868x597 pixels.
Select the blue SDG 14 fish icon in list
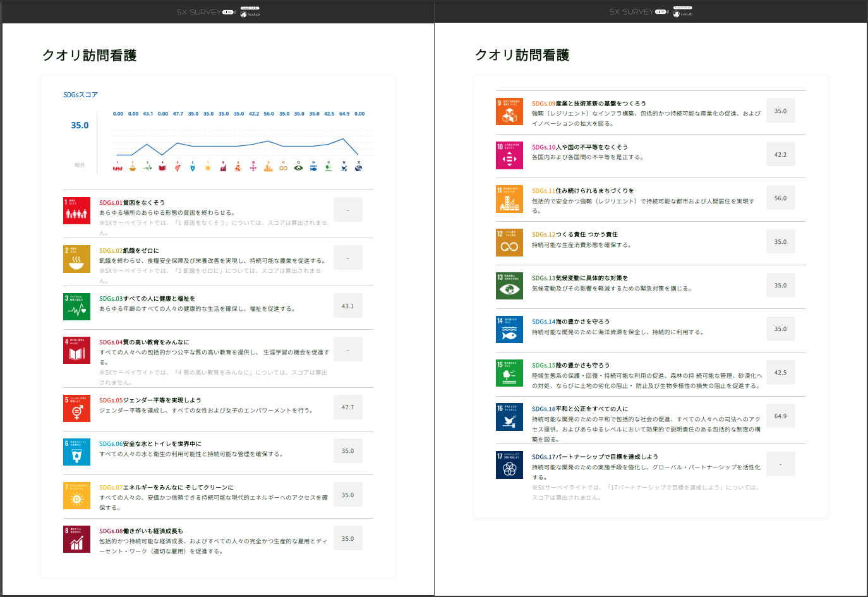click(509, 330)
